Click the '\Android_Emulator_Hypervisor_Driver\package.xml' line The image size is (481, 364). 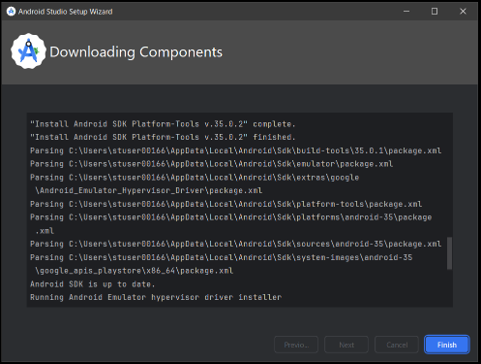point(149,191)
